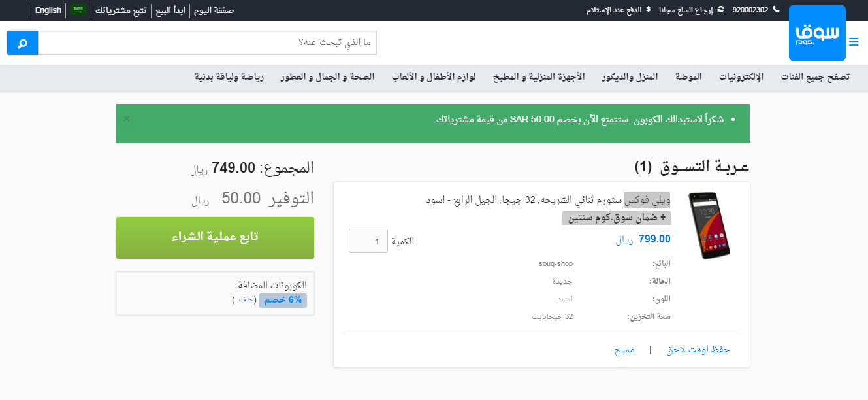The image size is (868, 400).
Task: Open the 'المنزل والديكور' category
Action: 630,77
